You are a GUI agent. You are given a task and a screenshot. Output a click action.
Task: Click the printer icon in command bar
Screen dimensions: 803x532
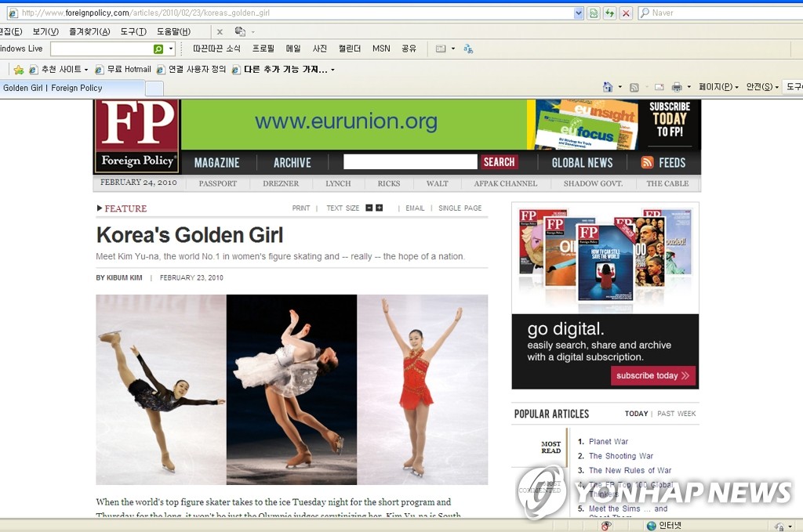click(x=676, y=87)
